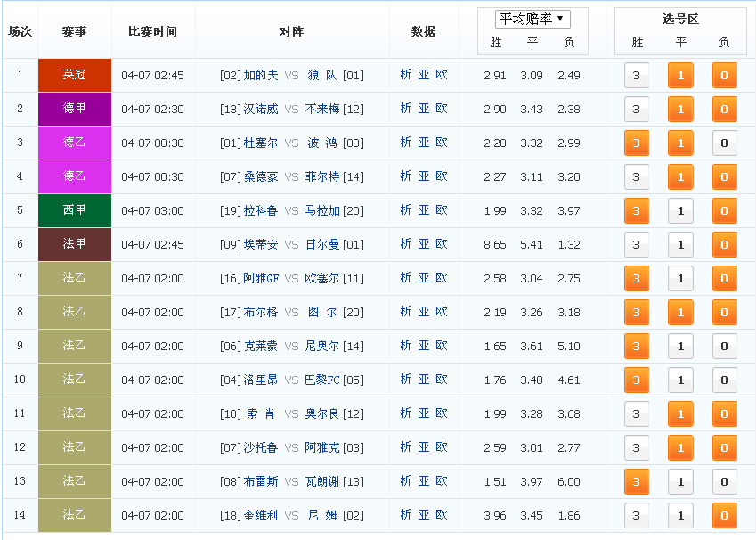Open 析 analysis link for match 1 加的夫
Image resolution: width=756 pixels, height=540 pixels.
coord(406,75)
